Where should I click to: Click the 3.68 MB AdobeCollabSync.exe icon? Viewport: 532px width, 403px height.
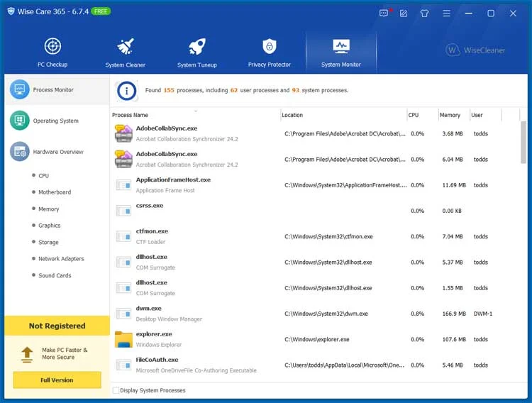coord(123,133)
